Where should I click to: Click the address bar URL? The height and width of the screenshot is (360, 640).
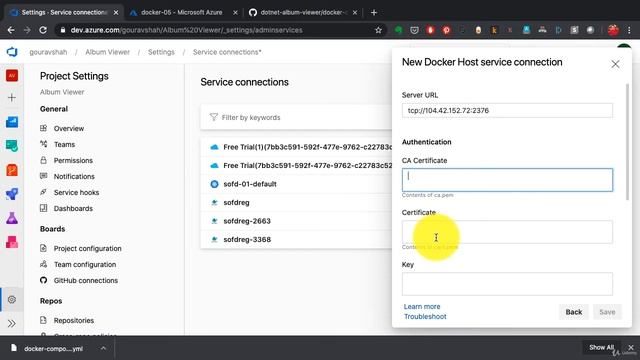point(186,30)
